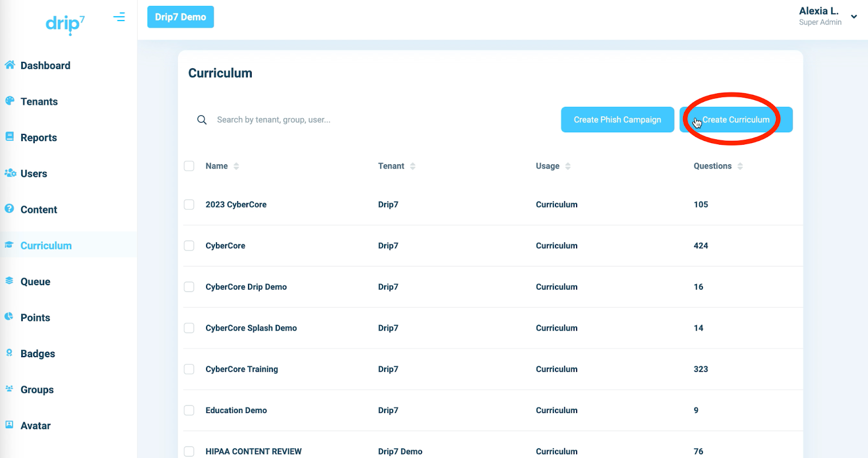Image resolution: width=868 pixels, height=458 pixels.
Task: Click the Curriculum graduation cap icon
Action: [x=9, y=245]
